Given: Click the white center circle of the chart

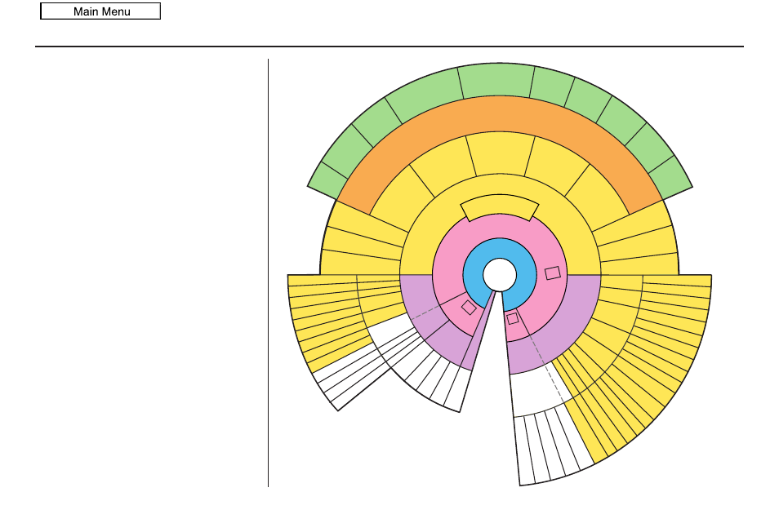Looking at the screenshot, I should click(x=500, y=274).
